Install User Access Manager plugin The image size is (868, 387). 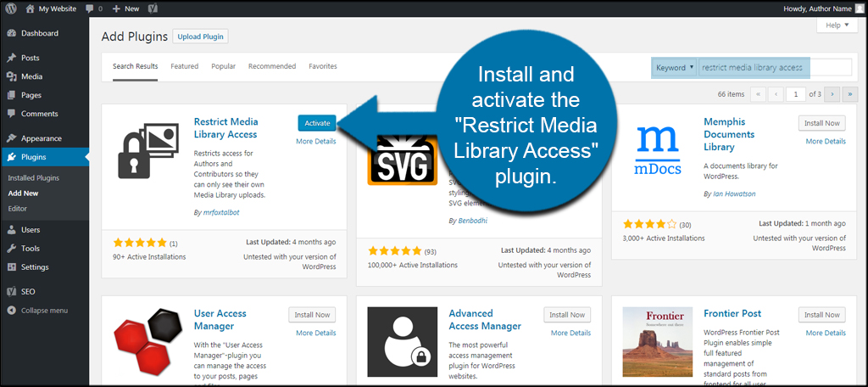pyautogui.click(x=312, y=314)
